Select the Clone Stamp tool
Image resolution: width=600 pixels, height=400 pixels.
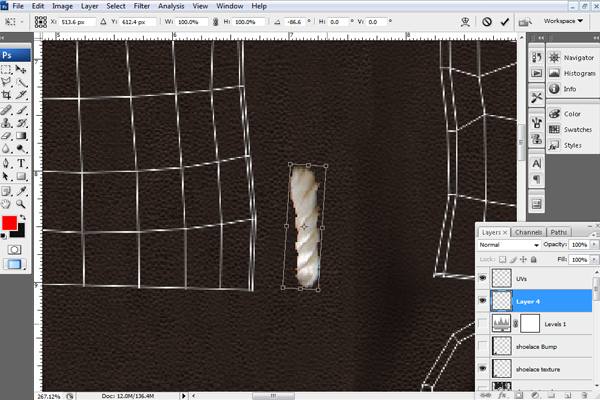[7, 123]
